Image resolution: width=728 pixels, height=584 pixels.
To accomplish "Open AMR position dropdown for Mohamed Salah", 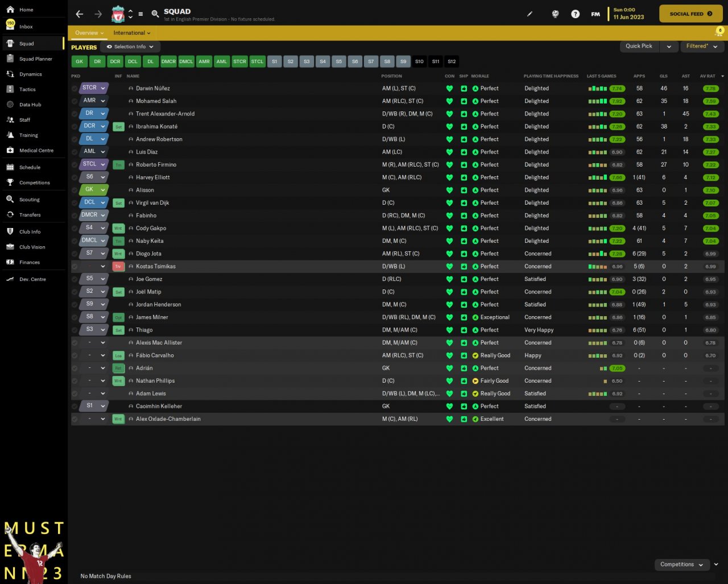I will pos(94,101).
